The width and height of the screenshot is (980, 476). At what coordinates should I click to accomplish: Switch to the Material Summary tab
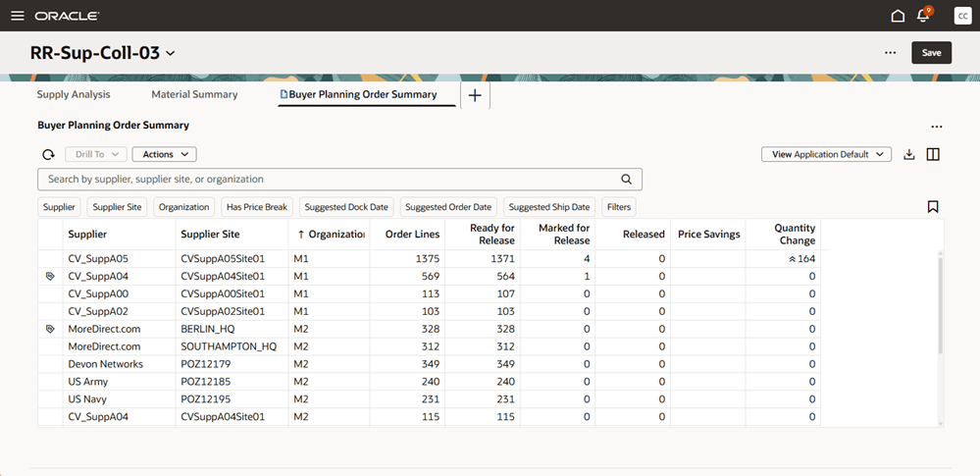(194, 94)
